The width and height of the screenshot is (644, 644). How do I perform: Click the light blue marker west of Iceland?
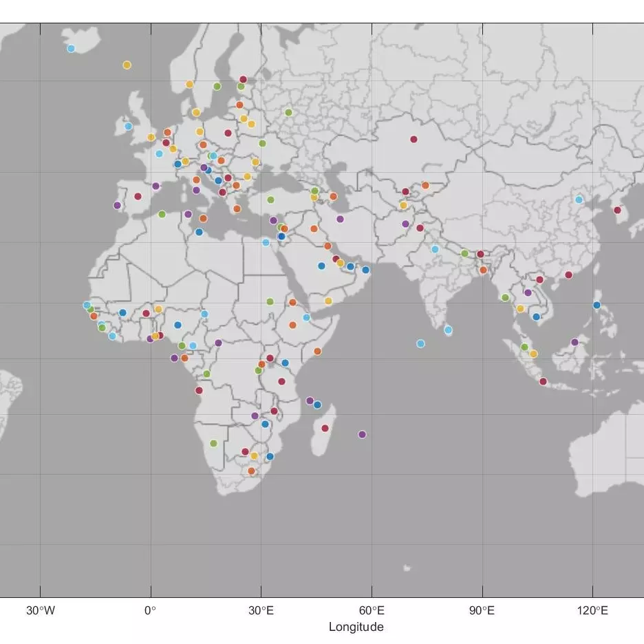(x=71, y=48)
